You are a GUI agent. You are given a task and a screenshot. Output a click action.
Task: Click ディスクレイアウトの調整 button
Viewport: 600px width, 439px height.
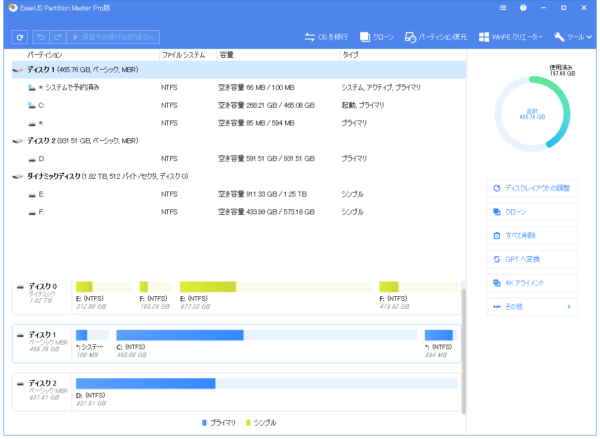[531, 188]
